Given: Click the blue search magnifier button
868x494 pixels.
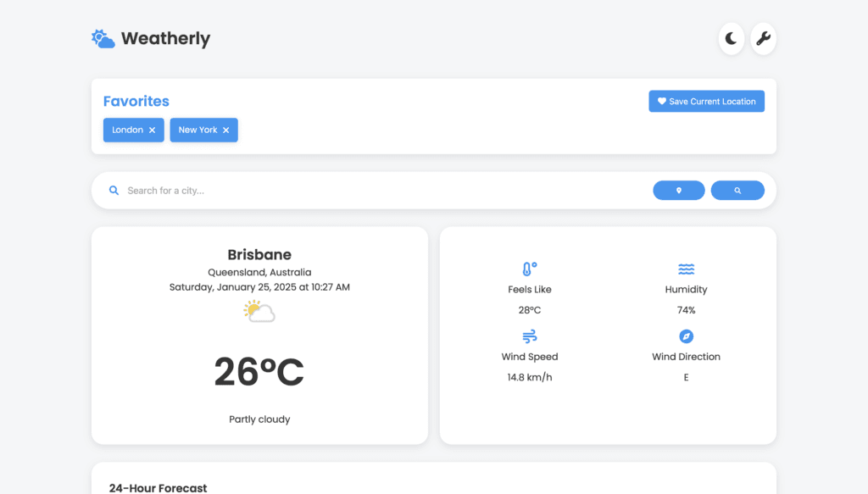Looking at the screenshot, I should pos(737,191).
